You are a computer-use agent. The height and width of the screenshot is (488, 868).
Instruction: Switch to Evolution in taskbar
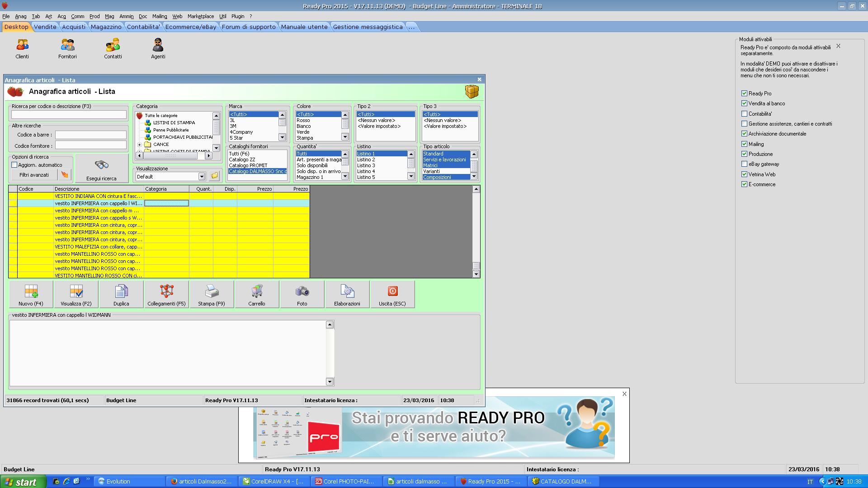129,482
